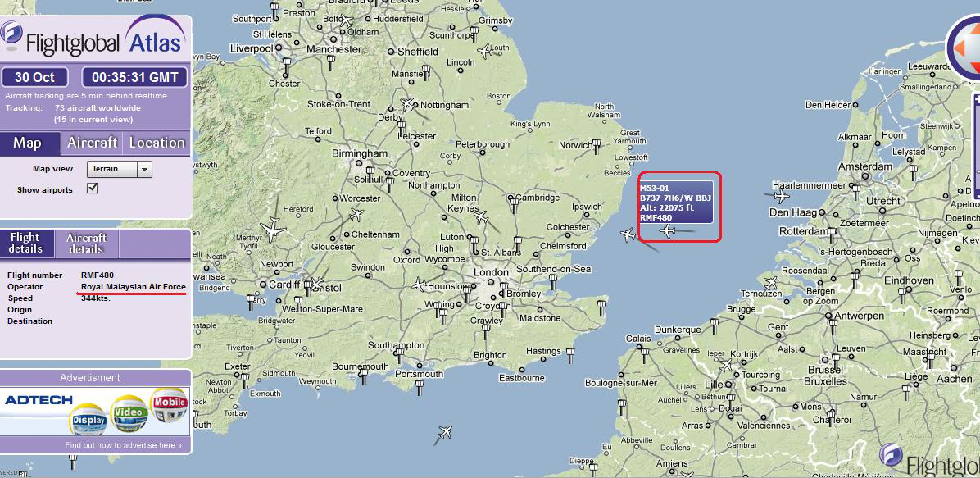Click the airport icon near Liège
The width and height of the screenshot is (980, 478).
pos(906,392)
